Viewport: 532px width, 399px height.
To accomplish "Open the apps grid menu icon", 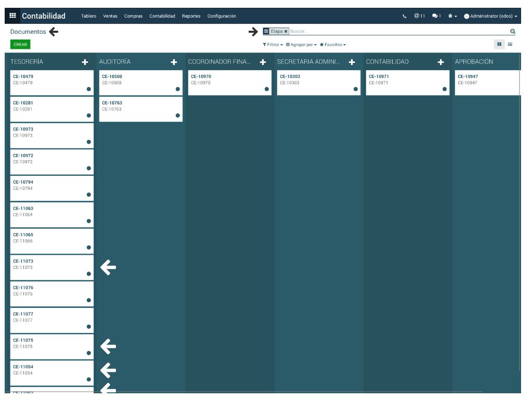I will tap(12, 16).
